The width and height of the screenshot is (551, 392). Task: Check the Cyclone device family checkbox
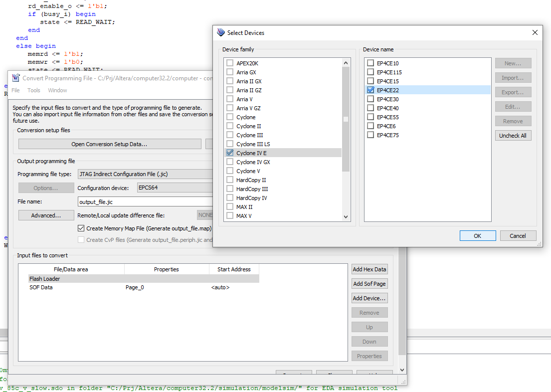[x=230, y=117]
